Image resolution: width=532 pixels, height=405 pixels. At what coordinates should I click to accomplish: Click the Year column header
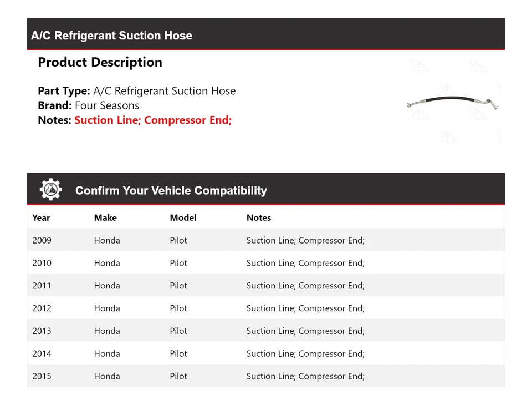(x=41, y=217)
